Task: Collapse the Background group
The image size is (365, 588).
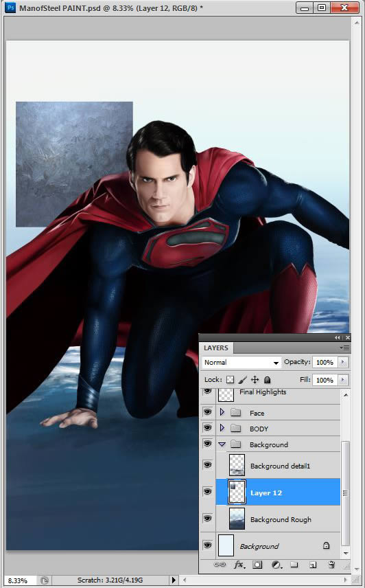Action: [x=222, y=444]
